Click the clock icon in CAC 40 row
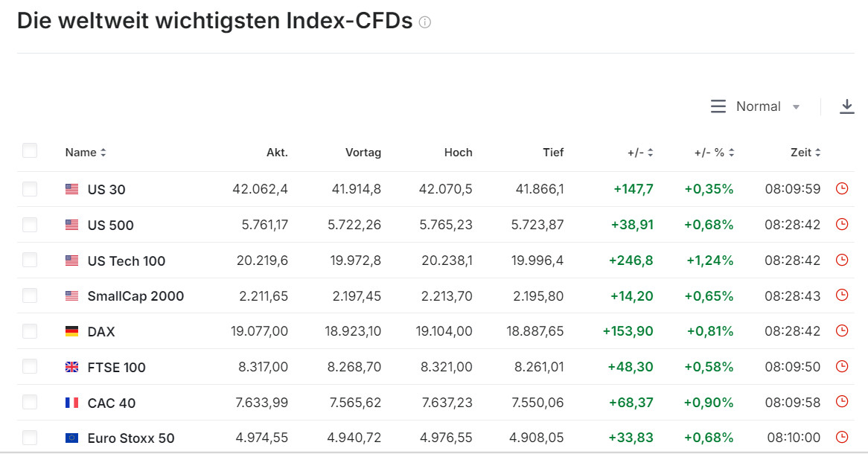 [x=842, y=402]
